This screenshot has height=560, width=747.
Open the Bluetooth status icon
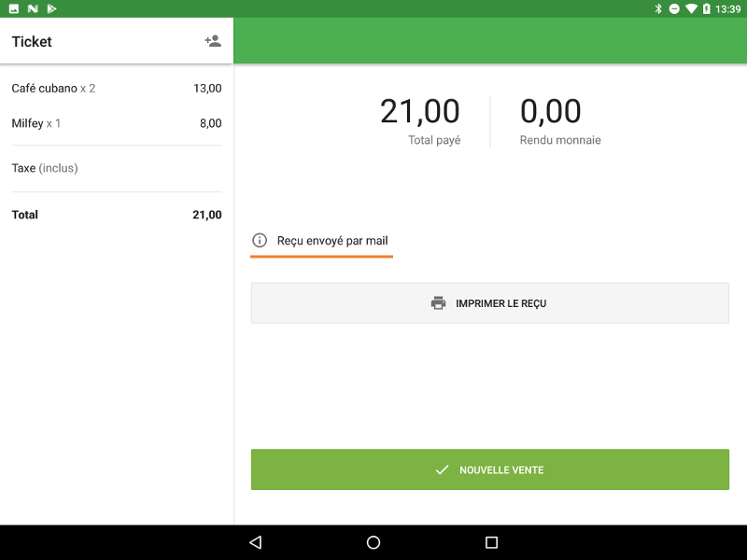point(658,8)
